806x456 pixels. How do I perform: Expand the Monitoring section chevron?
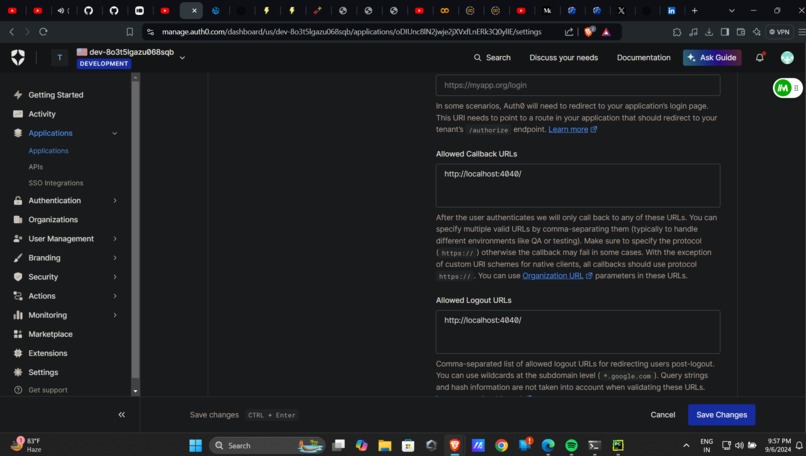115,315
